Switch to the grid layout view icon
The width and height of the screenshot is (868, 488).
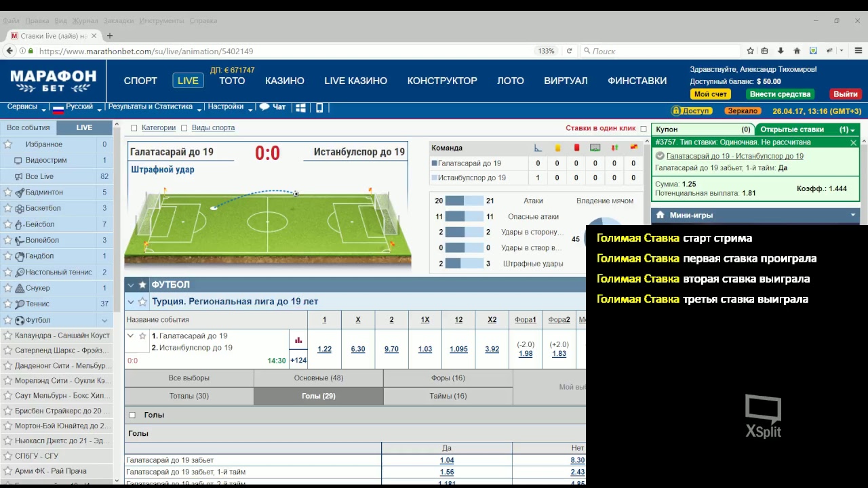[300, 108]
